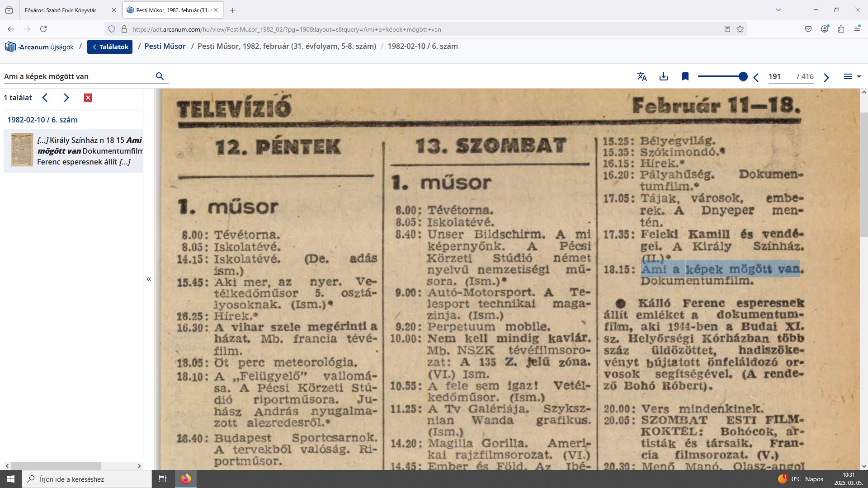Open the hamburger view options dropdown
The width and height of the screenshot is (868, 488).
click(852, 76)
